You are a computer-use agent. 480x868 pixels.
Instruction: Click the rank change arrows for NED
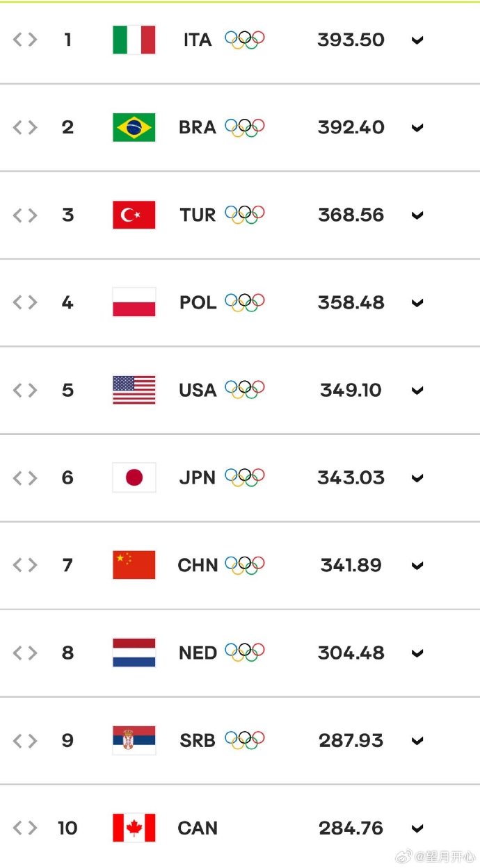(25, 653)
